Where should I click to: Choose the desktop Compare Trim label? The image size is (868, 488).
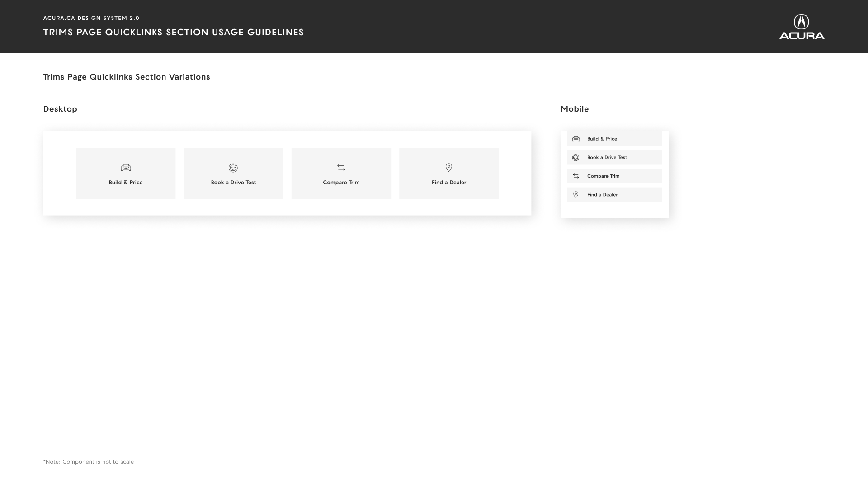point(341,183)
